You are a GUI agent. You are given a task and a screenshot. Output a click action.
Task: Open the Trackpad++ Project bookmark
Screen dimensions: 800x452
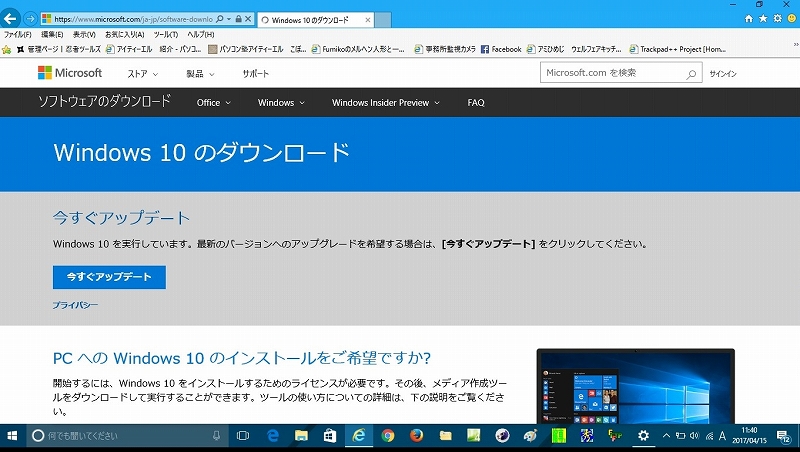(x=678, y=49)
